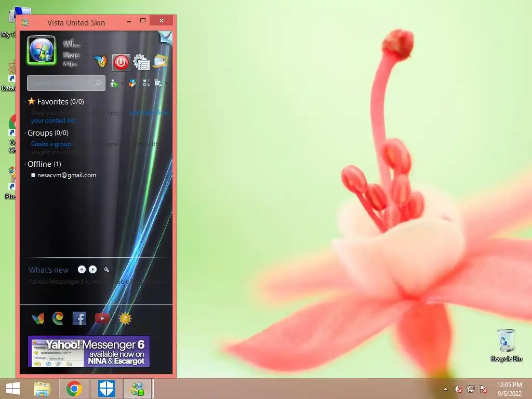Click the muted volume tray icon

458,389
